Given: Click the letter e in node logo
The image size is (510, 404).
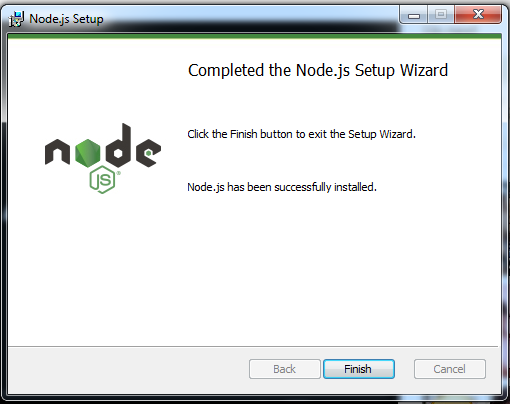Looking at the screenshot, I should click(148, 153).
